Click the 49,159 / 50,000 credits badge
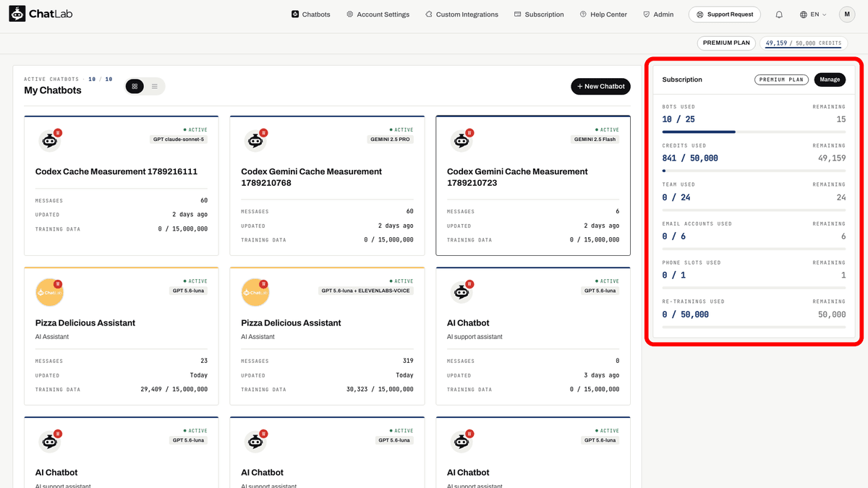Viewport: 868px width, 488px height. click(x=804, y=43)
